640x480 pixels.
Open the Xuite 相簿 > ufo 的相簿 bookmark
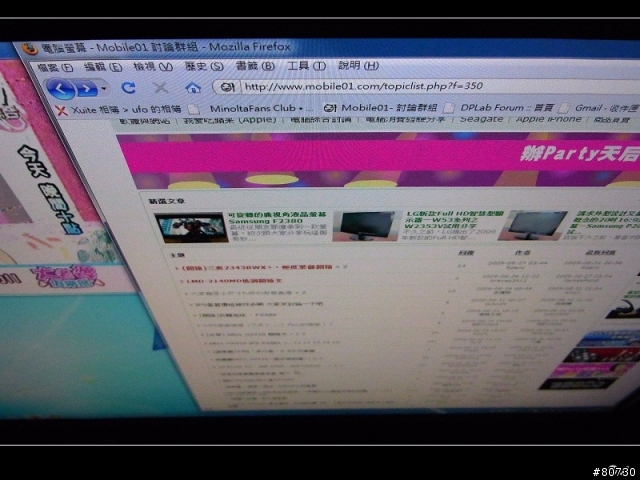coord(126,109)
